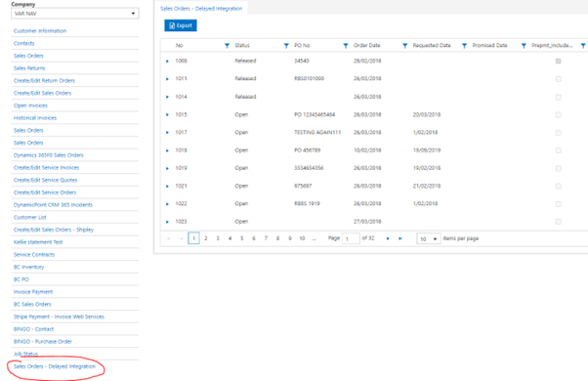Expand row for order 1022
588x381 pixels.
(x=167, y=204)
